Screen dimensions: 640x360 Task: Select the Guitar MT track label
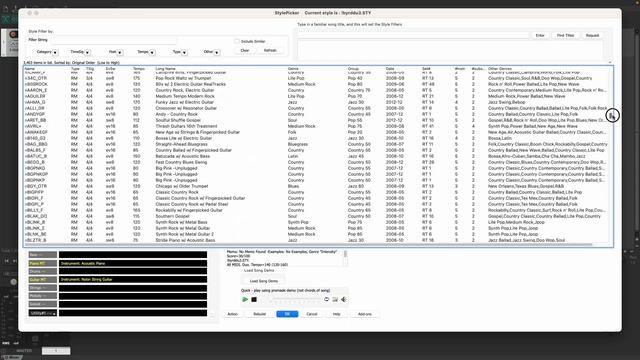(42, 280)
